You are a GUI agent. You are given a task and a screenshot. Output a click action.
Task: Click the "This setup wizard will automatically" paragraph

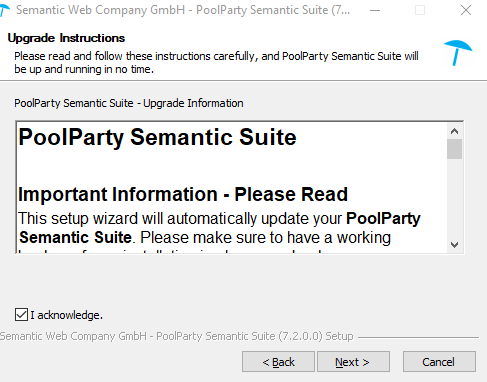(219, 228)
